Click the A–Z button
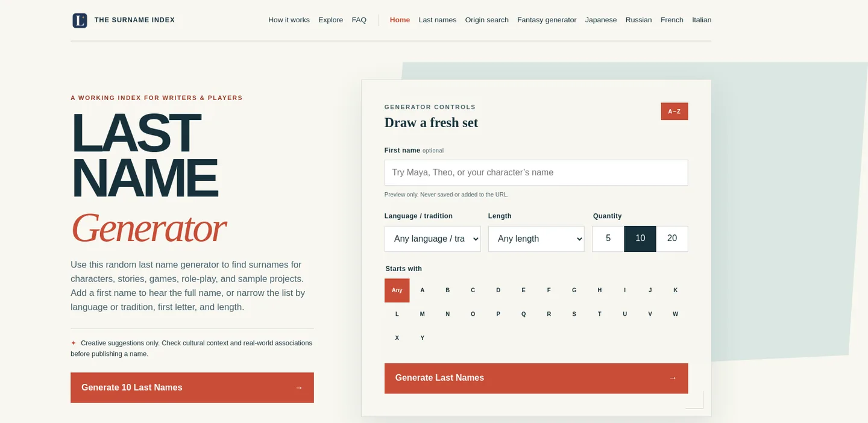868x423 pixels. pos(675,111)
